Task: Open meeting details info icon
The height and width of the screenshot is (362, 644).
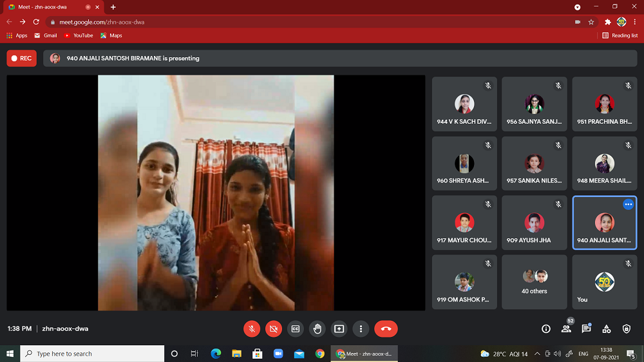Action: point(546,329)
